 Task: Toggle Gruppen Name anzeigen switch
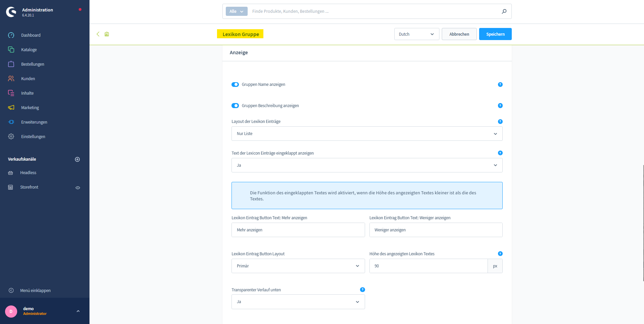coord(235,85)
